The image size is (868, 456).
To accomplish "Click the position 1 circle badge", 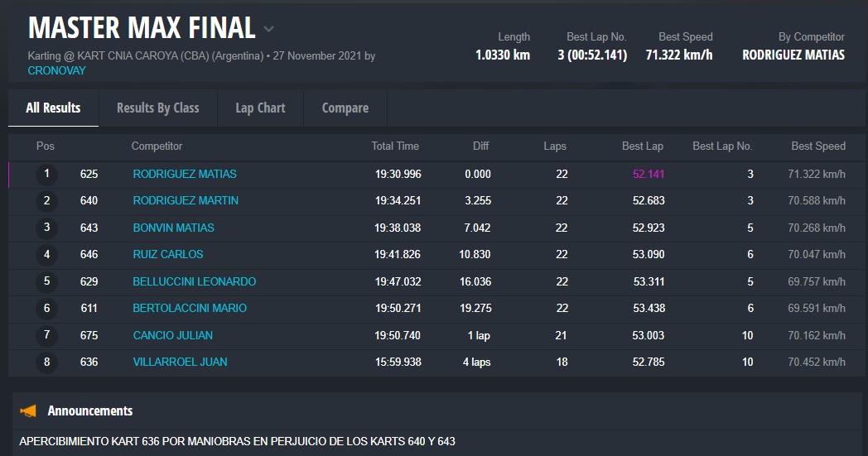I will (47, 174).
